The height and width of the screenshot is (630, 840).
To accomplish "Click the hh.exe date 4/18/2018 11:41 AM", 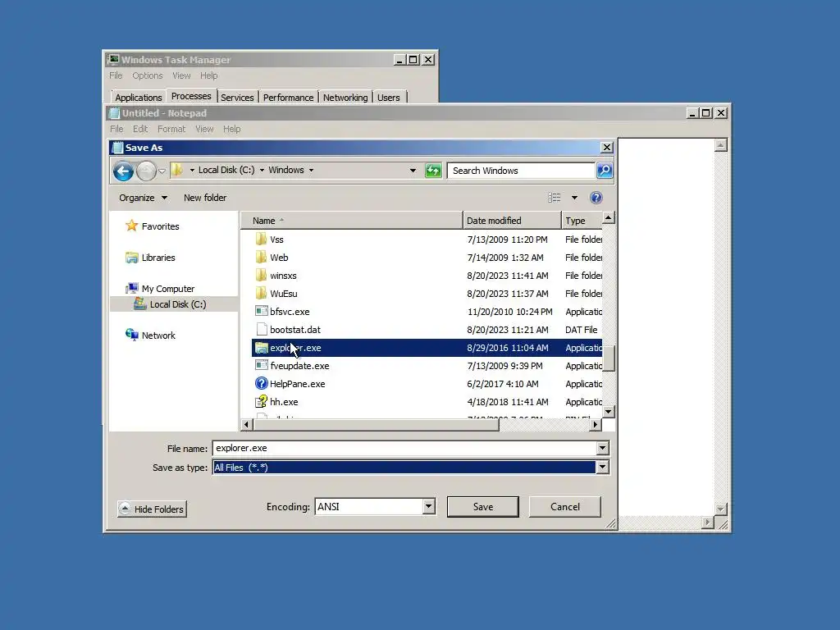I will click(x=507, y=402).
